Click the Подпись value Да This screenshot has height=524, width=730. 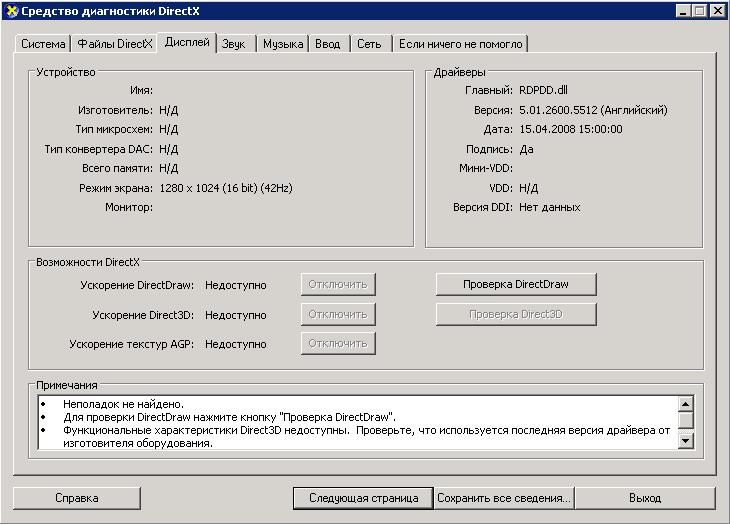(x=526, y=149)
